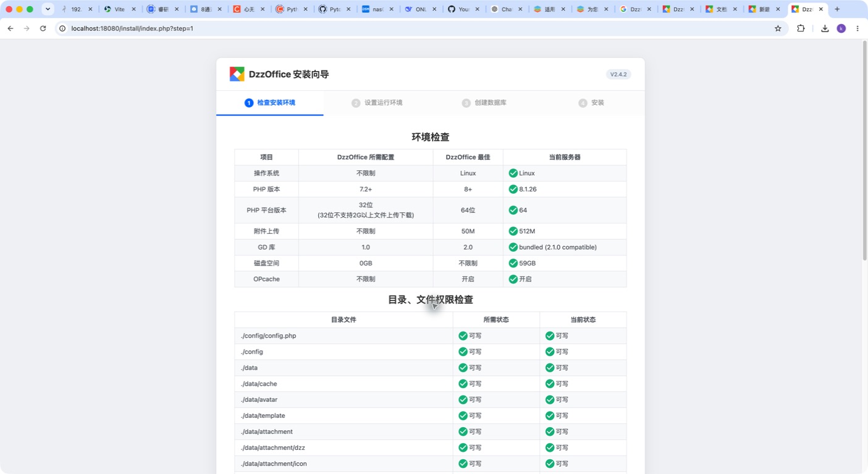
Task: Click the PHP 平台版本 cell
Action: (x=266, y=210)
